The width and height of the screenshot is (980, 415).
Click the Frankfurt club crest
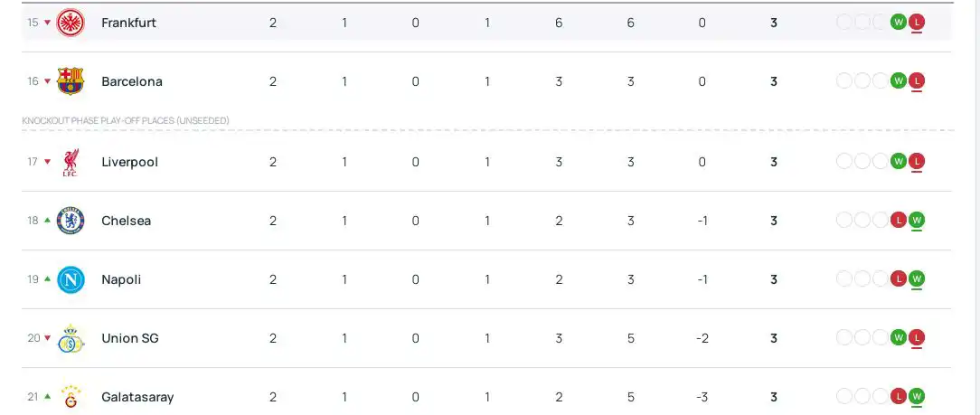(x=71, y=23)
